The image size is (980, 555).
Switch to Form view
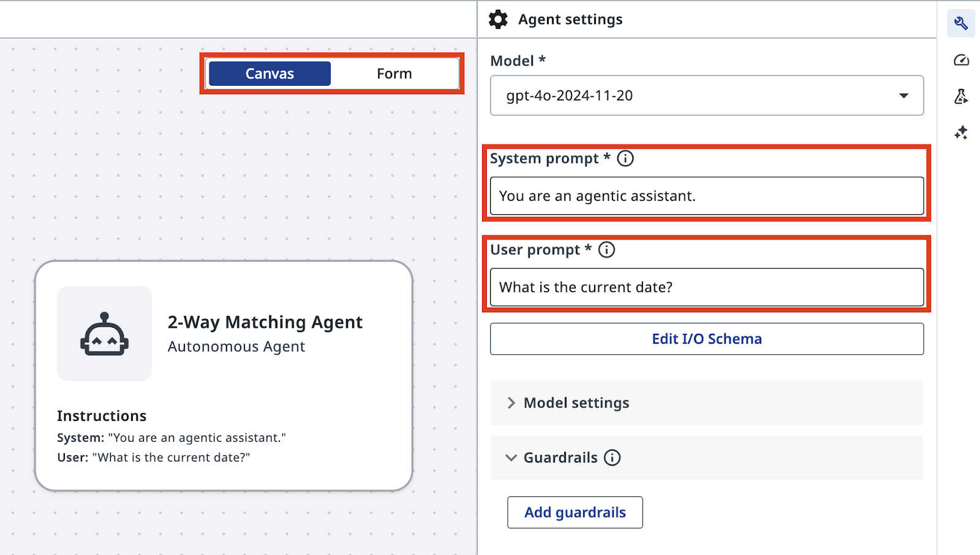(x=394, y=74)
